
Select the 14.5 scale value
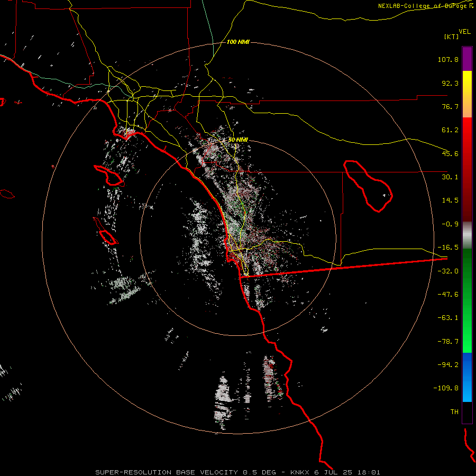pos(450,200)
